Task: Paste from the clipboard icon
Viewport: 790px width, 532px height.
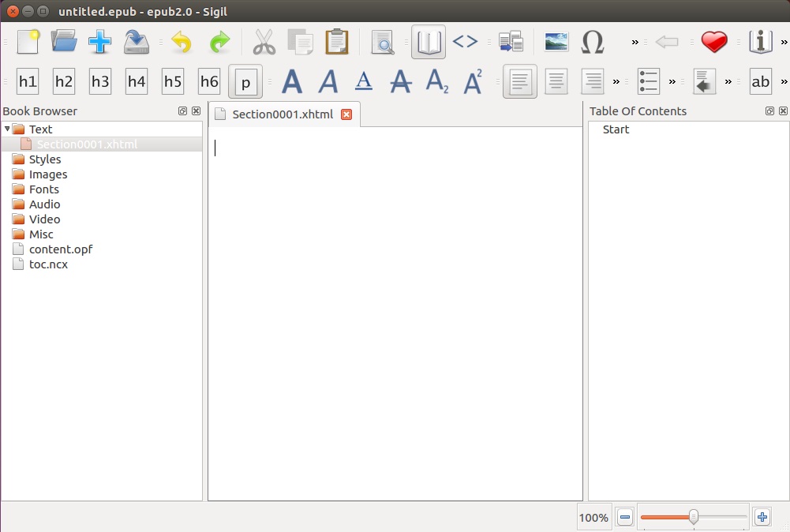Action: coord(336,42)
